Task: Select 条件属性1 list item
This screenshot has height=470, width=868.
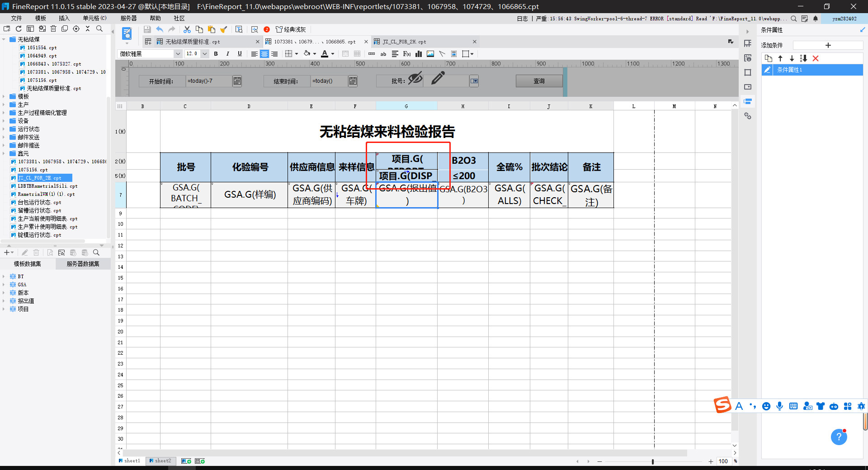Action: (812, 70)
